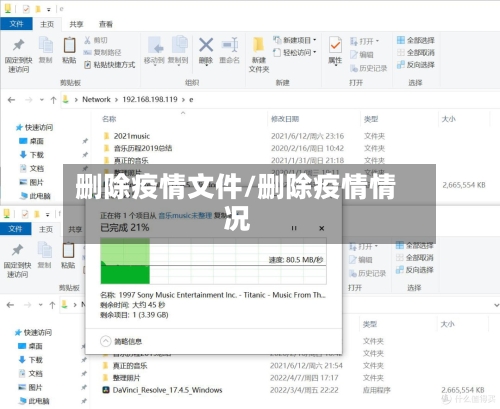Open 下载 in bottom window sidebar

tap(31, 360)
